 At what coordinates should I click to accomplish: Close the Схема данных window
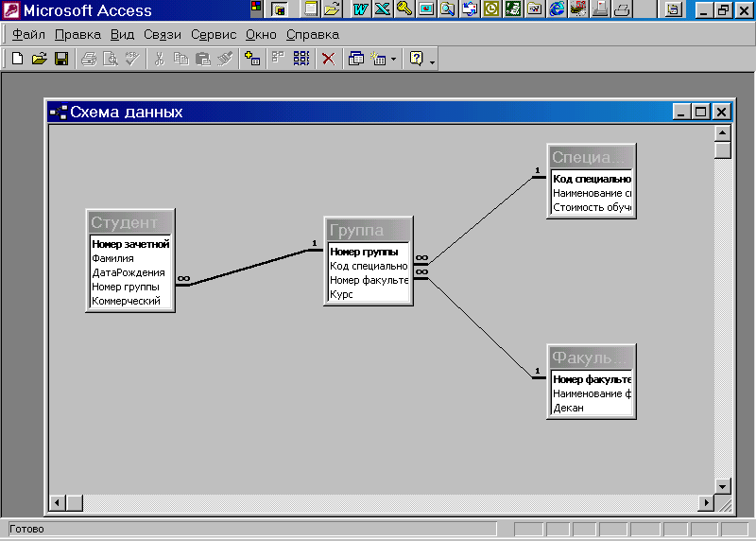tap(721, 112)
